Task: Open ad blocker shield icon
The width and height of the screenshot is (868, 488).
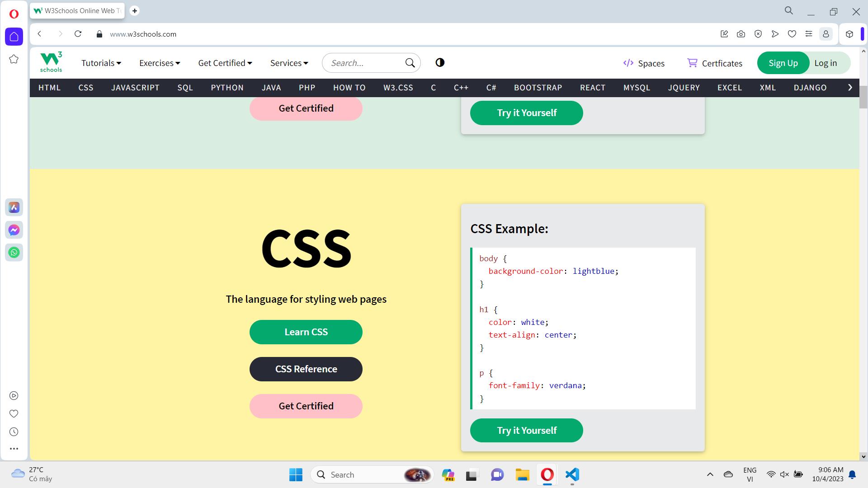Action: tap(758, 34)
